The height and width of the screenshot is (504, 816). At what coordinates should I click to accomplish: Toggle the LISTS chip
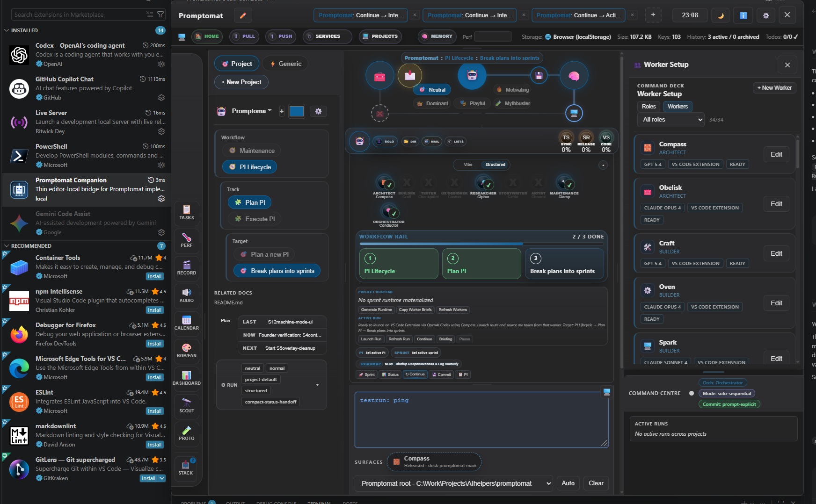coord(455,141)
